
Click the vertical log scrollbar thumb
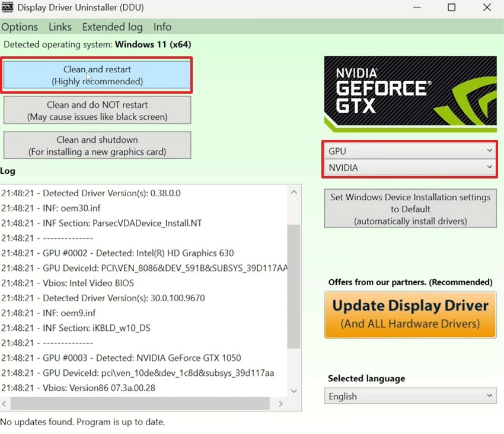click(x=294, y=286)
